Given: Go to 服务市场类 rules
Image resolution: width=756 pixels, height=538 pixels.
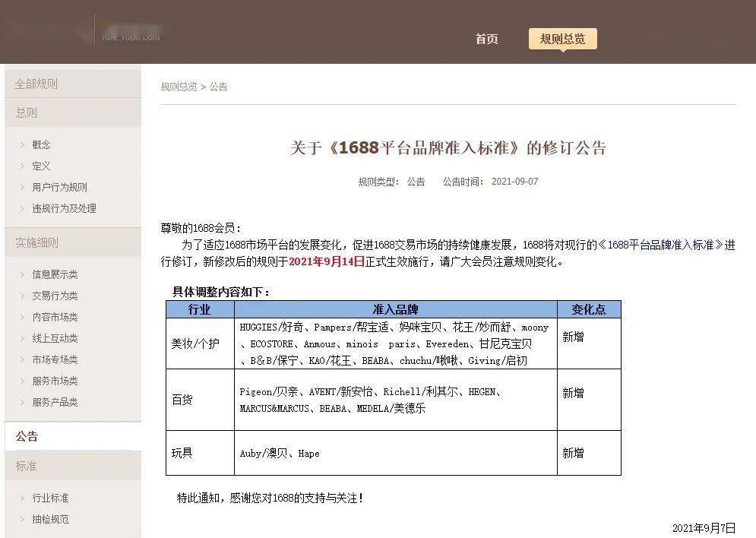Looking at the screenshot, I should [55, 381].
